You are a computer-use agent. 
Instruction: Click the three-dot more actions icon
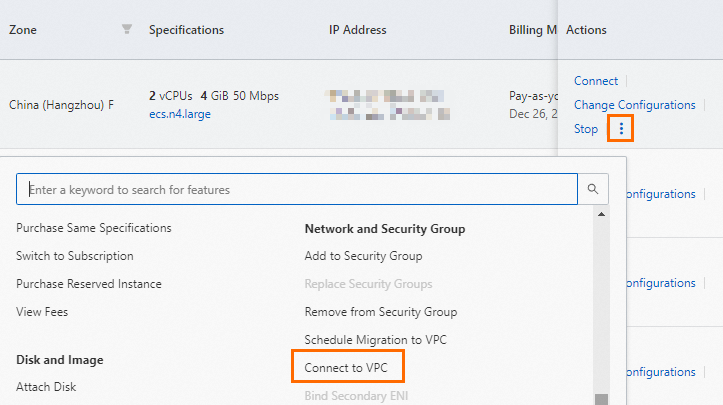click(621, 129)
